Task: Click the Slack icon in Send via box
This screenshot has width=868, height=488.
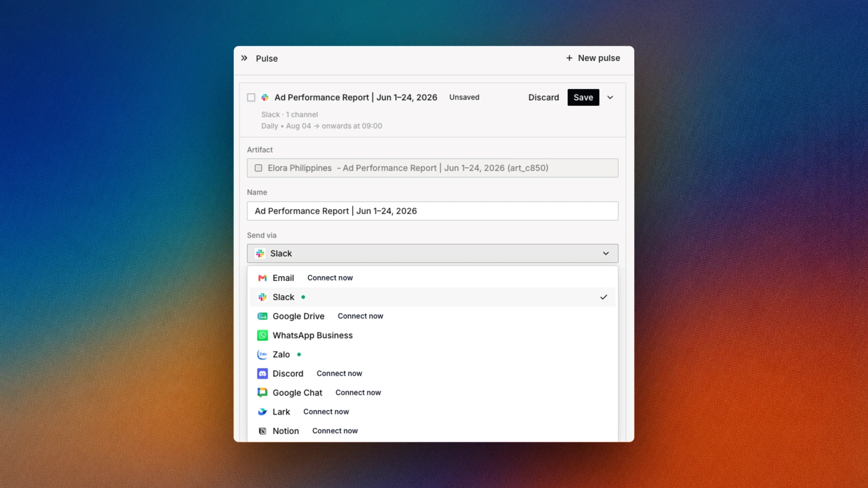Action: (x=260, y=253)
